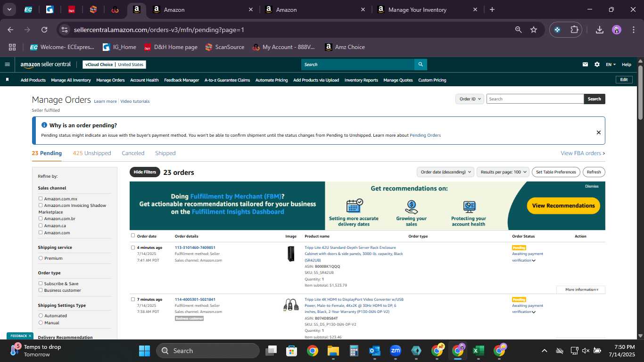Check the Amazon.ca sales channel

pyautogui.click(x=41, y=226)
